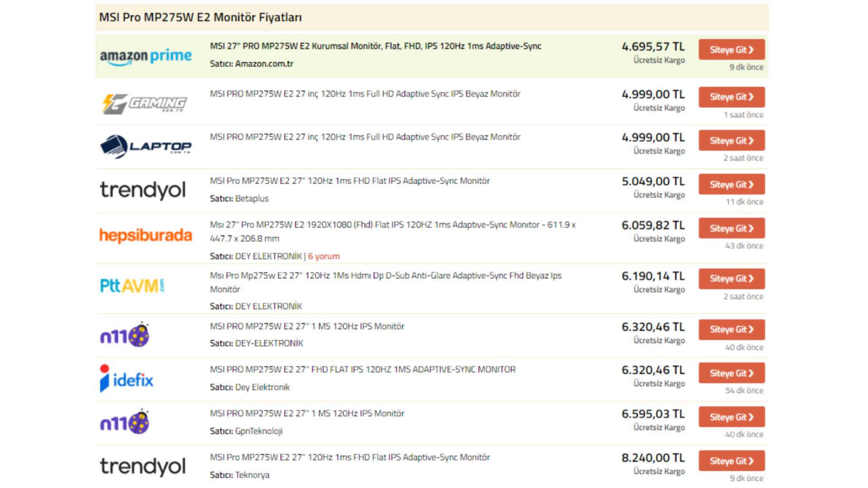Click the Trendyol logo for Betaplus seller
Viewport: 868px width, 488px height.
142,190
